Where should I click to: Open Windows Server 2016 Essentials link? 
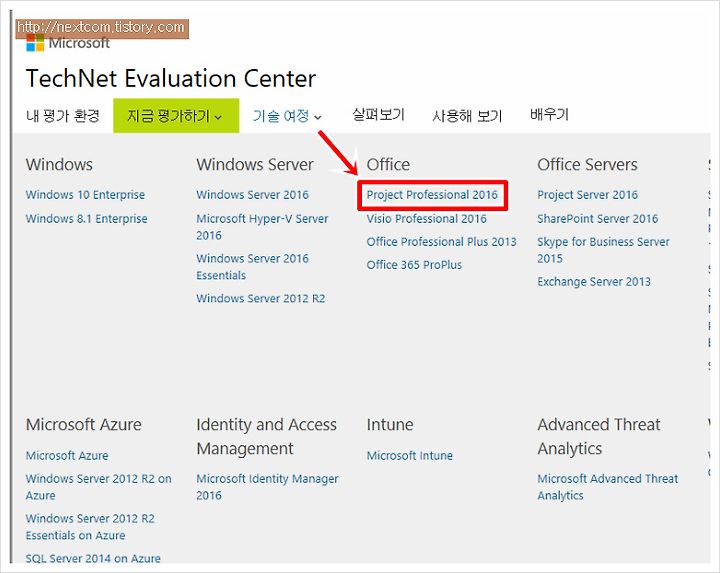tap(253, 267)
